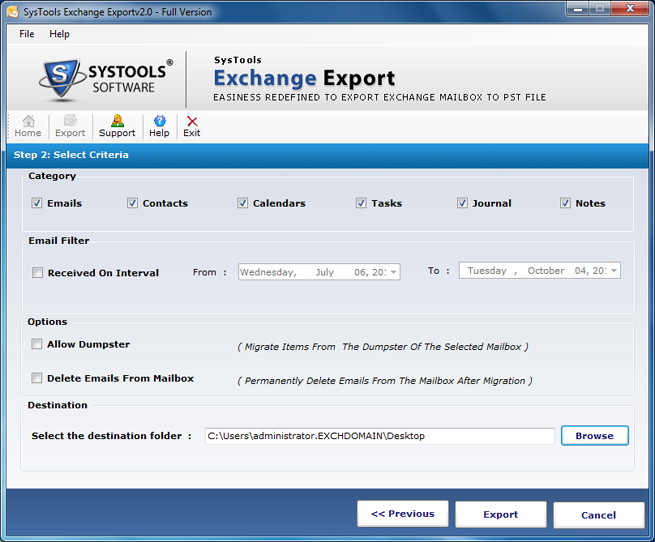Check Delete Emails From Mailbox
Screen dimensions: 655x542
37,378
